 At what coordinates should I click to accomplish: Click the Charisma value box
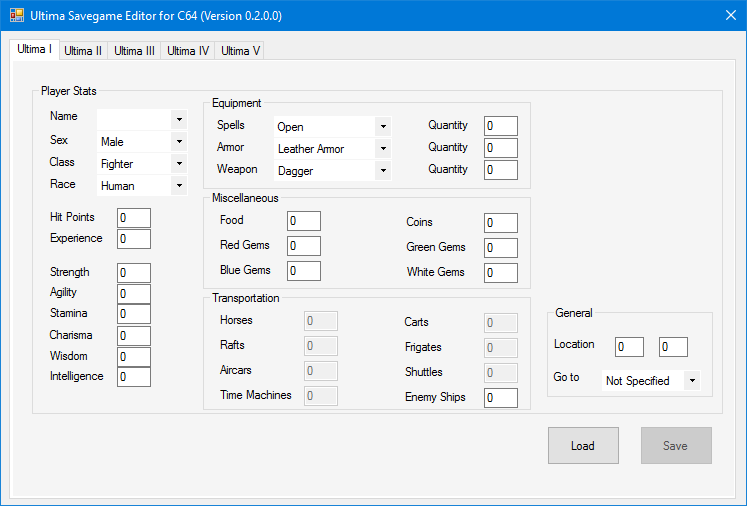134,336
